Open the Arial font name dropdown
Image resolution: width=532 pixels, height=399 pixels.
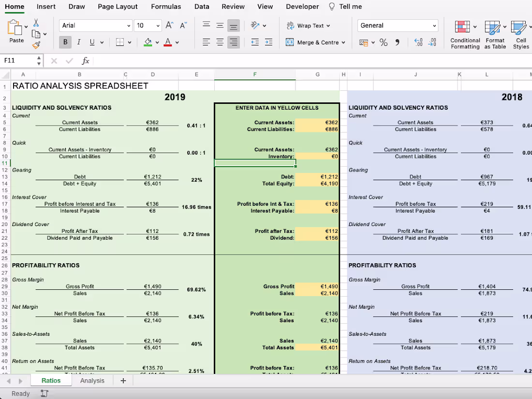pyautogui.click(x=128, y=25)
